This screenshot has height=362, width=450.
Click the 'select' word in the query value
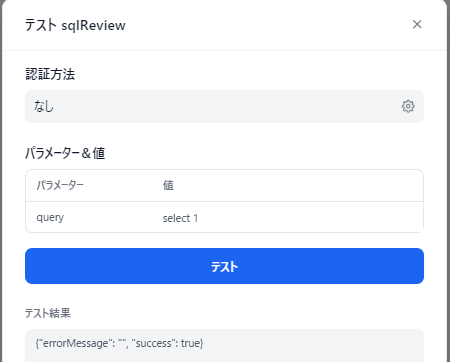[x=176, y=218]
